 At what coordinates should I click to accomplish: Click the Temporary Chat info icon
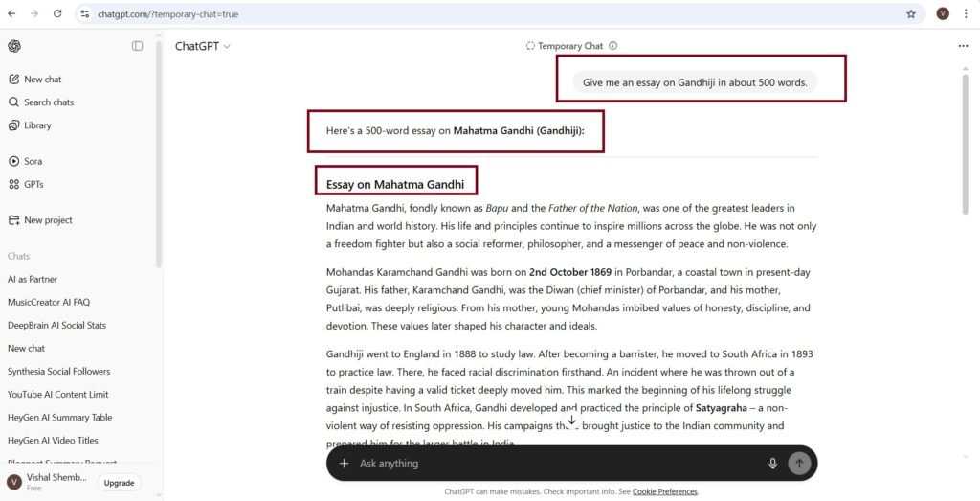tap(613, 46)
